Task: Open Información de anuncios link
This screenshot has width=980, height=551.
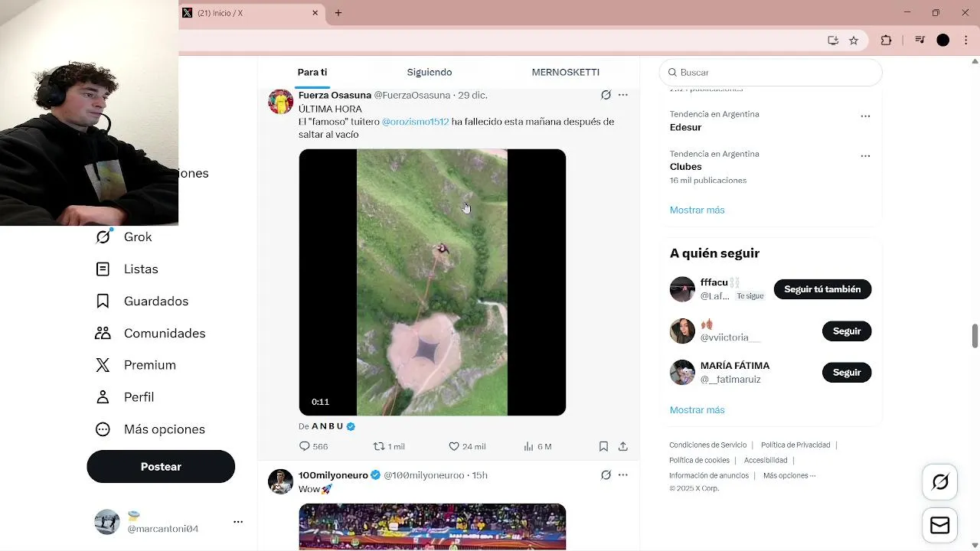Action: coord(709,475)
